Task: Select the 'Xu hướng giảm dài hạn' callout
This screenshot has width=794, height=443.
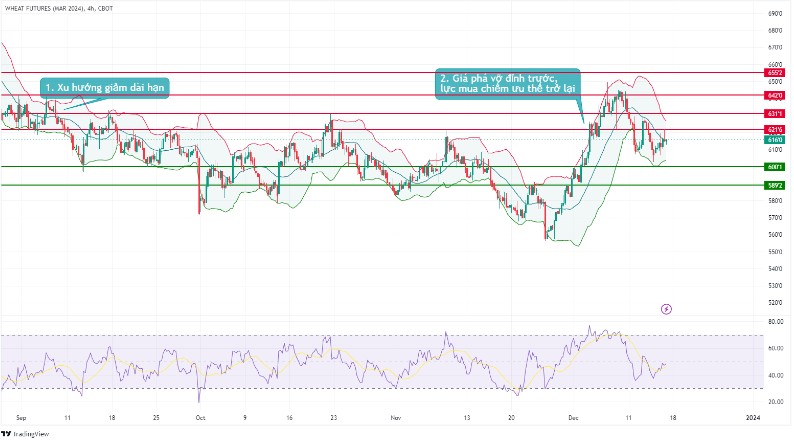Action: [x=105, y=88]
